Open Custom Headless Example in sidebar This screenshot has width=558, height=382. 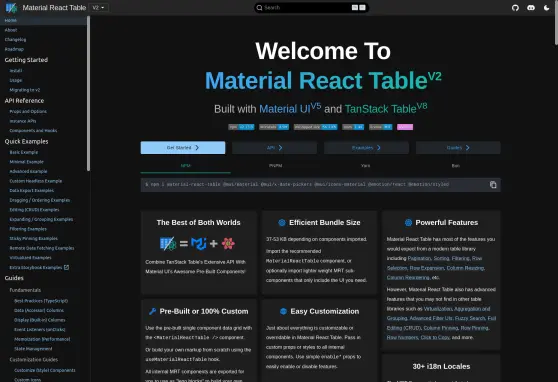click(36, 181)
